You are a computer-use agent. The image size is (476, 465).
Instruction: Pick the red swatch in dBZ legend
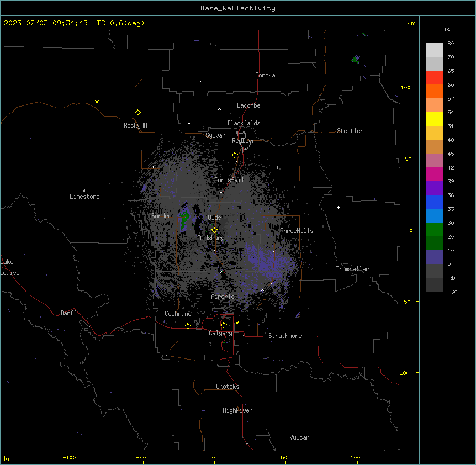pyautogui.click(x=434, y=77)
